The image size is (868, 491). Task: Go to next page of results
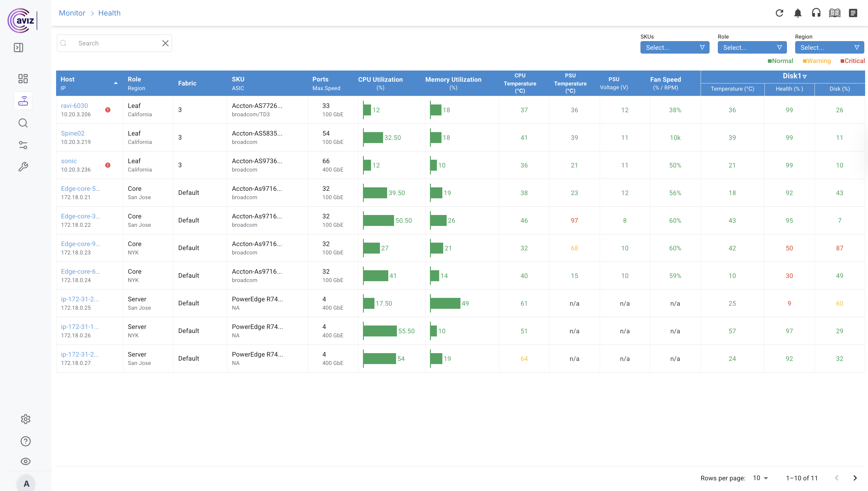coord(855,478)
